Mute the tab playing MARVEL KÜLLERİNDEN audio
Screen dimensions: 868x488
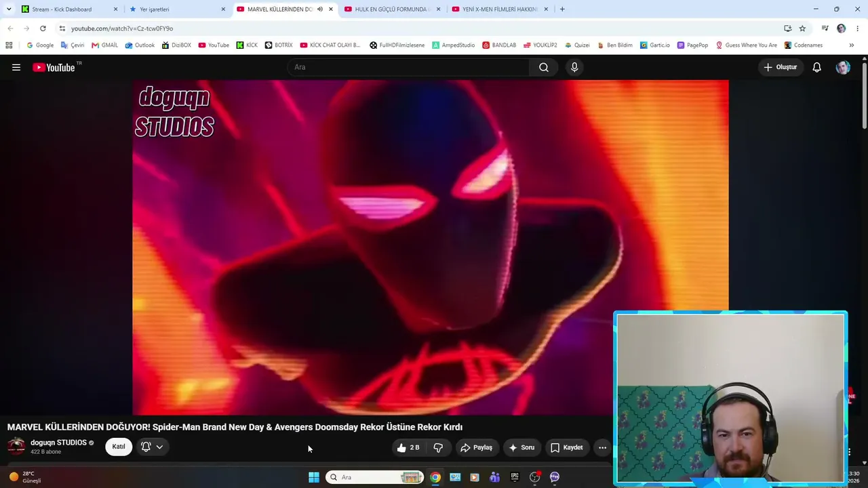(320, 9)
